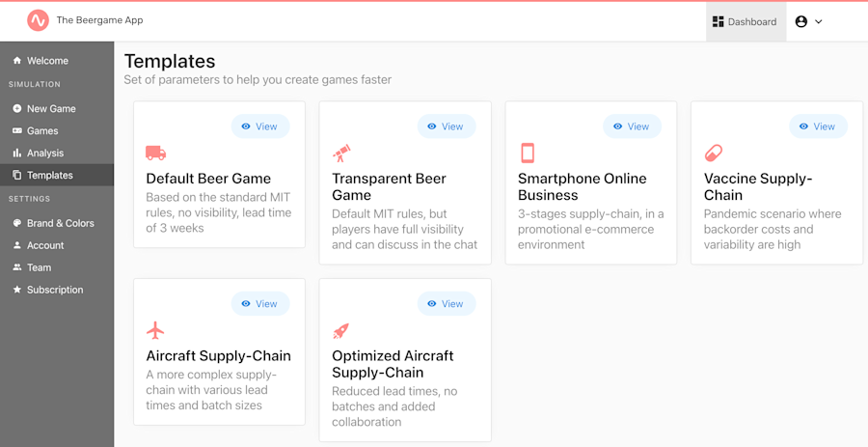868x447 pixels.
Task: View the Default Beer Game template
Action: point(260,126)
